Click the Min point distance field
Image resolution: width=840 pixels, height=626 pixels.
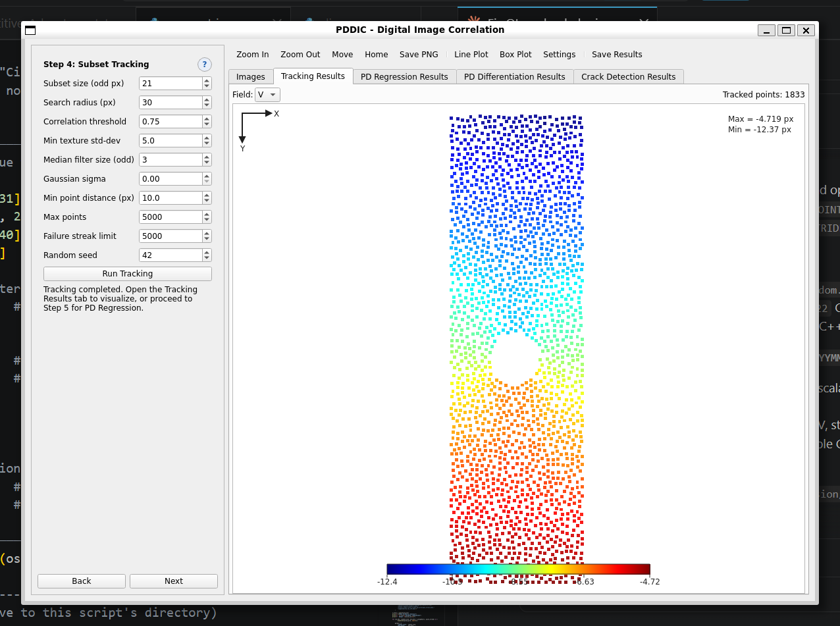[171, 198]
